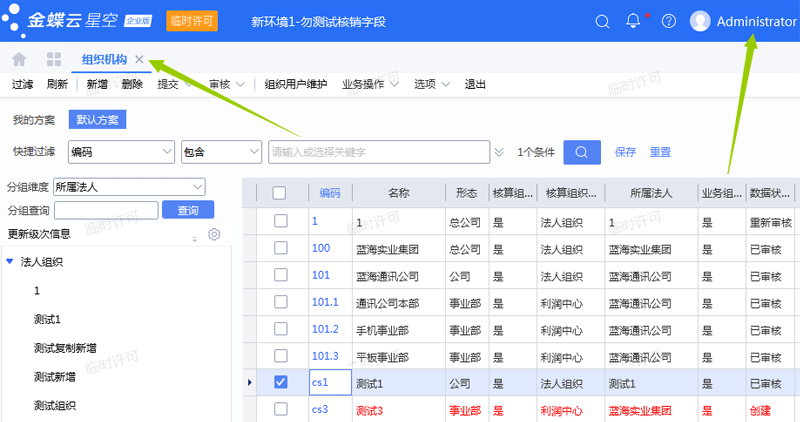
Task: Click the 重置 link
Action: pyautogui.click(x=660, y=152)
